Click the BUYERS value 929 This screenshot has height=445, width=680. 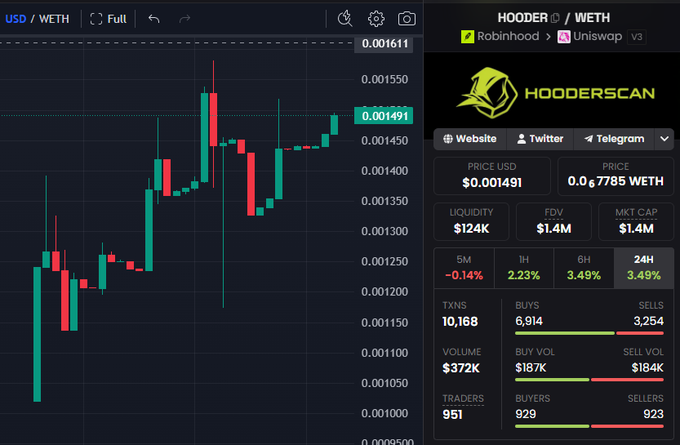coord(526,414)
